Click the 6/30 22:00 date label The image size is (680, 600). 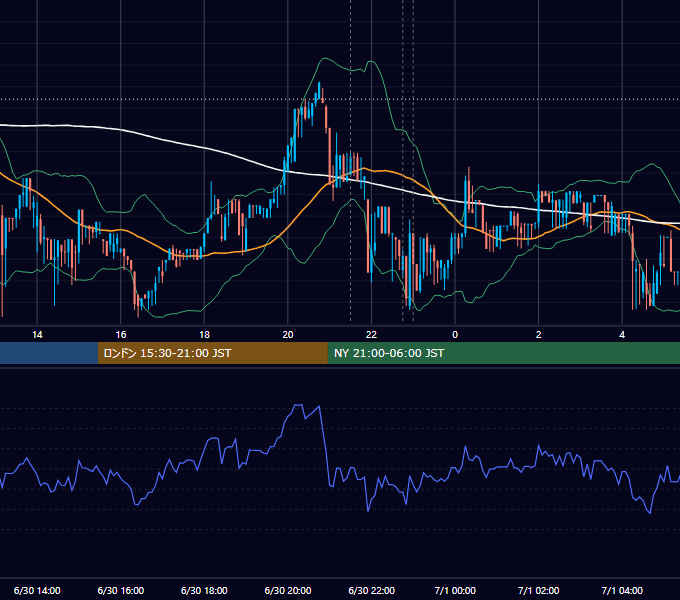(372, 590)
